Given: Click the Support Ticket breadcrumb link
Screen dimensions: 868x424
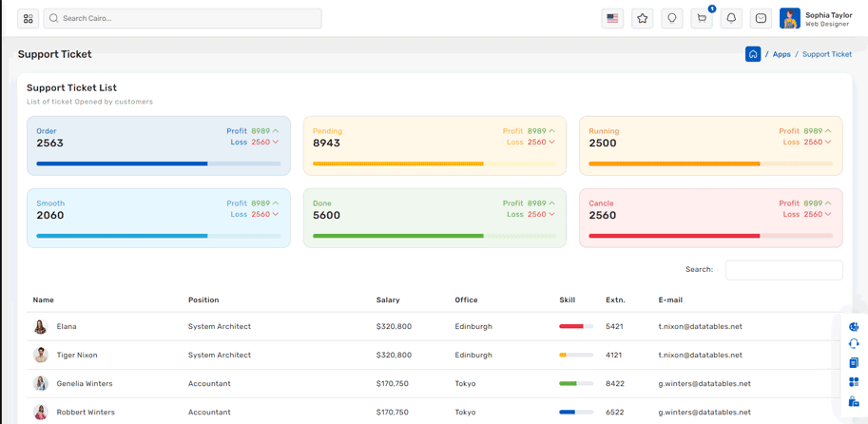Looking at the screenshot, I should pyautogui.click(x=826, y=54).
